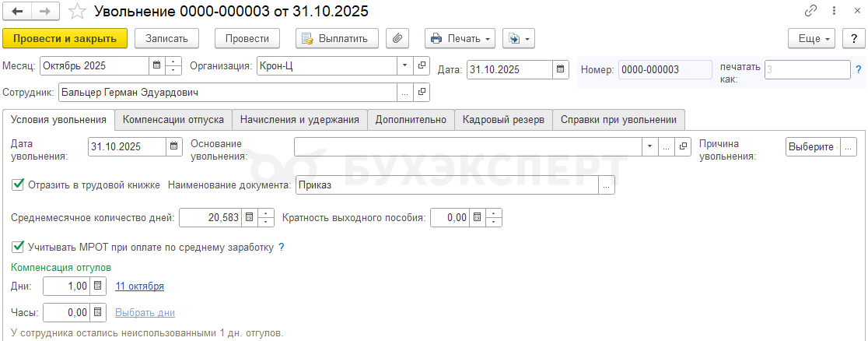Click Причина увольнения Выберите field
868x341 pixels.
click(813, 147)
